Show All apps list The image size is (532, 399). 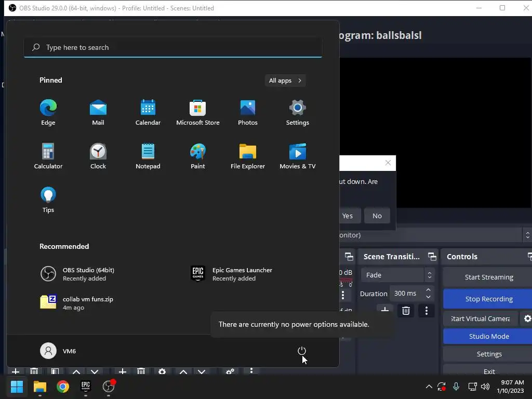[x=285, y=81]
